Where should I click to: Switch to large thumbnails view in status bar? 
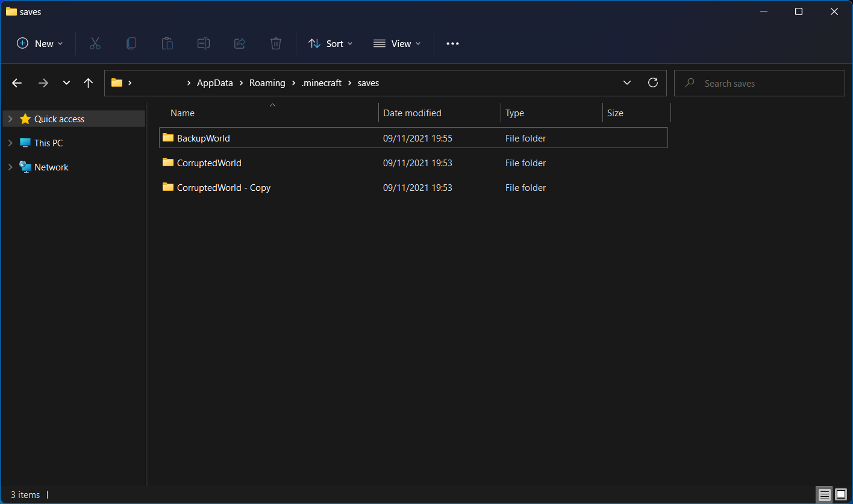(841, 495)
